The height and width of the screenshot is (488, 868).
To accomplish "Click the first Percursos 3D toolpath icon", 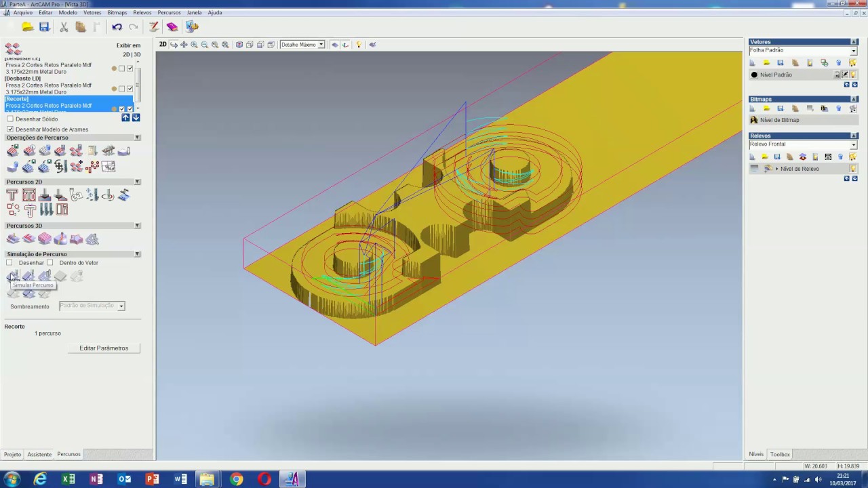I will coord(12,239).
